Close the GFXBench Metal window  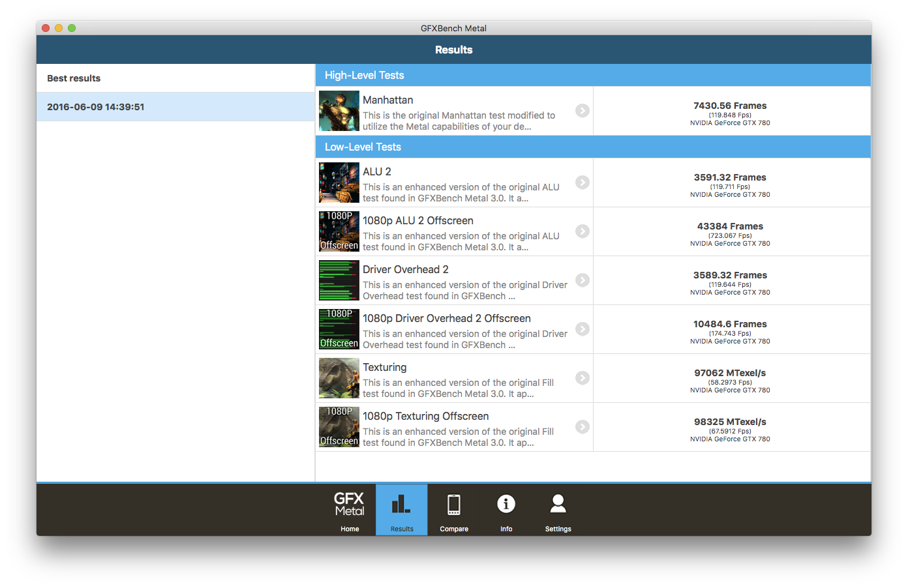pyautogui.click(x=46, y=28)
